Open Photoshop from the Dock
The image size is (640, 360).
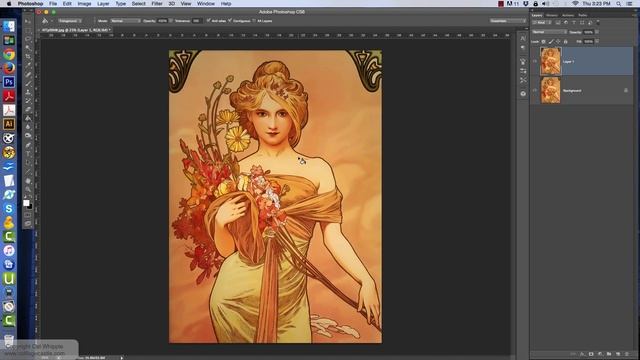click(x=9, y=82)
